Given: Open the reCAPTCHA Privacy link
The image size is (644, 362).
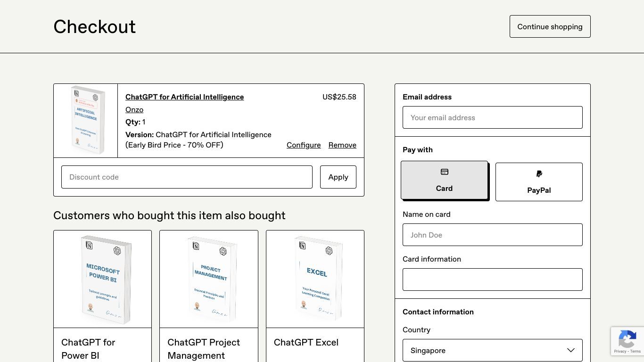Looking at the screenshot, I should click(x=620, y=352).
